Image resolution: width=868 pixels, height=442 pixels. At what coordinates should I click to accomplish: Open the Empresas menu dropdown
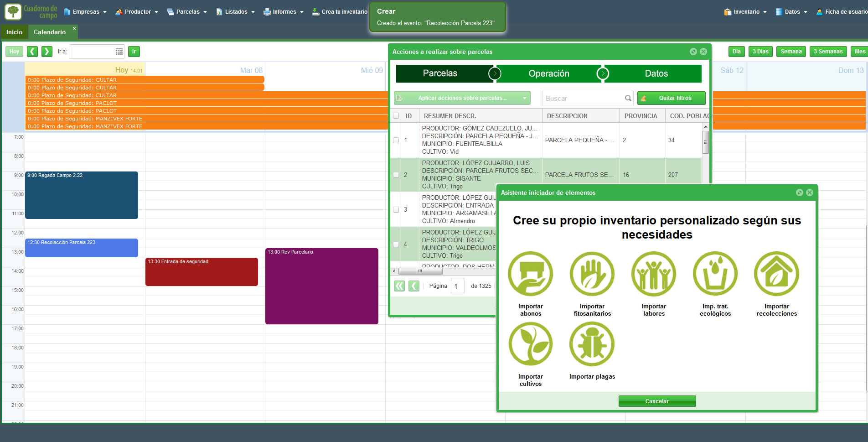pyautogui.click(x=85, y=12)
